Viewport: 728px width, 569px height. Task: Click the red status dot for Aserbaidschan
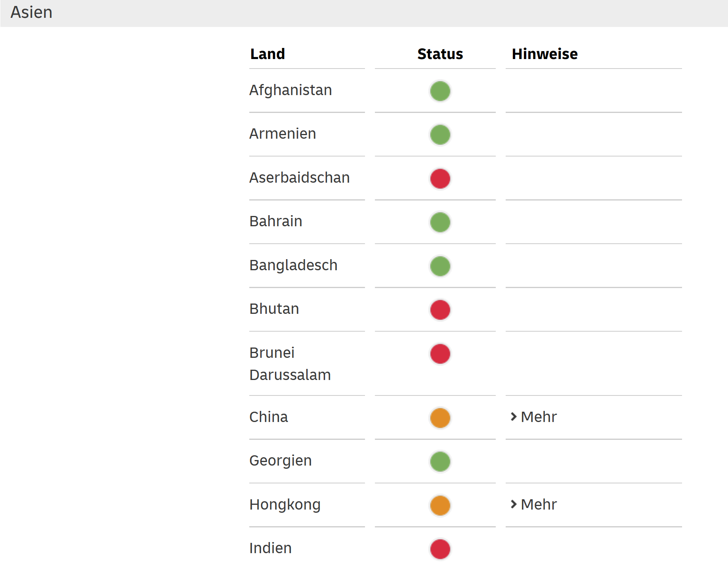click(x=440, y=179)
